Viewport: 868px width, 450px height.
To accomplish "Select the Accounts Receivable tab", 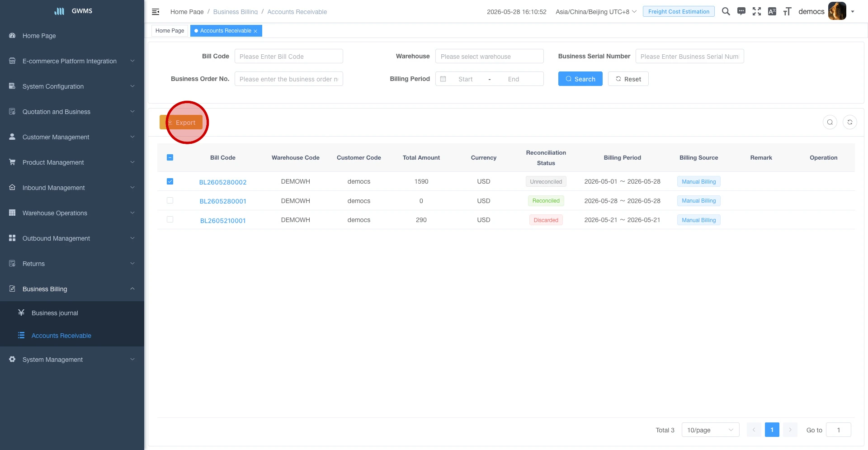I will 226,31.
